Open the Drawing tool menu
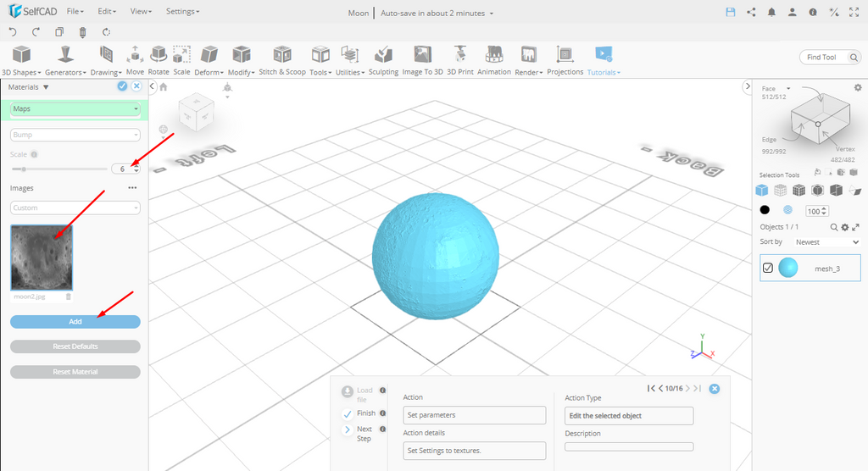 tap(106, 61)
